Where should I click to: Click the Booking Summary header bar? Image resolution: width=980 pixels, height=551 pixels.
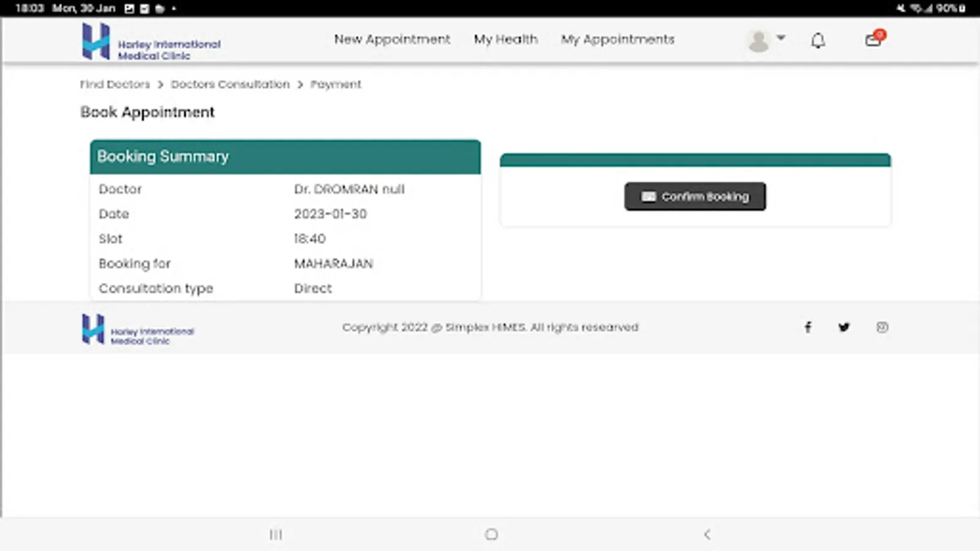coord(285,157)
